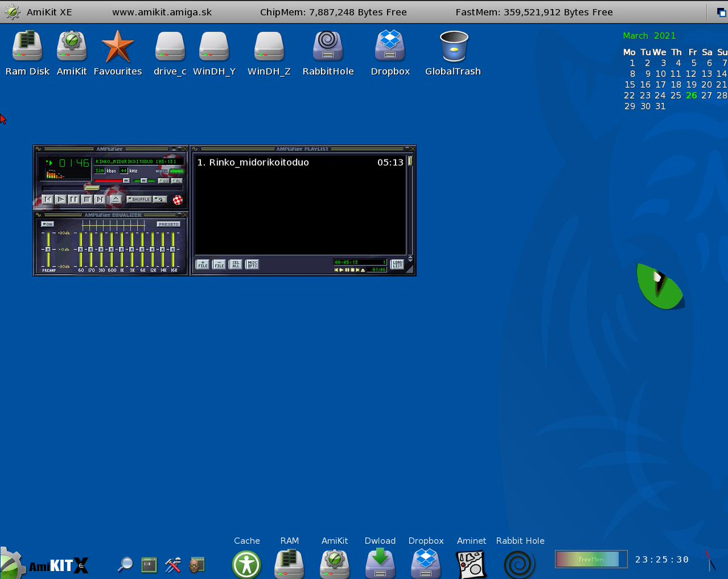Image resolution: width=728 pixels, height=579 pixels.
Task: Click the 60 Hz equalizer band slider
Action: (x=81, y=250)
